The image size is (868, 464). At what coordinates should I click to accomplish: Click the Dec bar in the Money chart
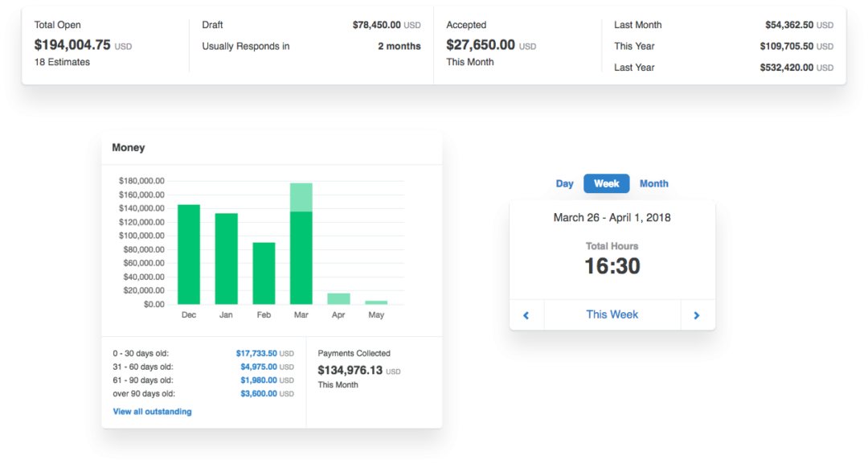click(x=189, y=254)
